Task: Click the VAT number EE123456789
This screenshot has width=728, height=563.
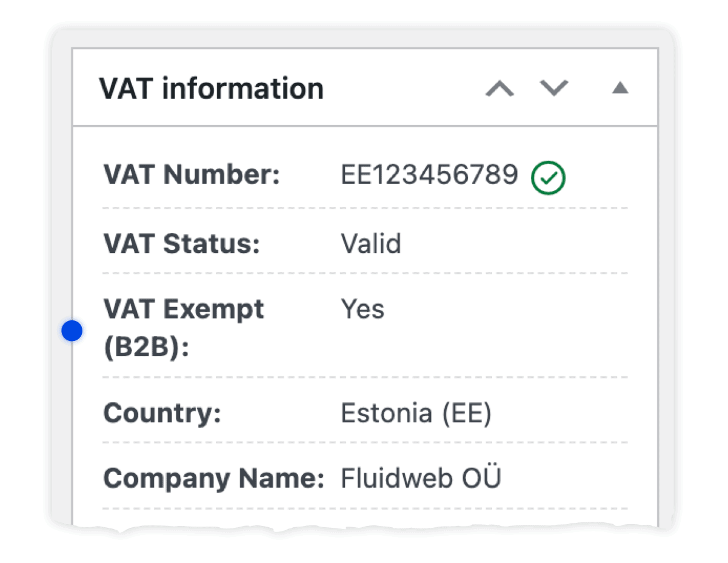Action: click(x=429, y=175)
